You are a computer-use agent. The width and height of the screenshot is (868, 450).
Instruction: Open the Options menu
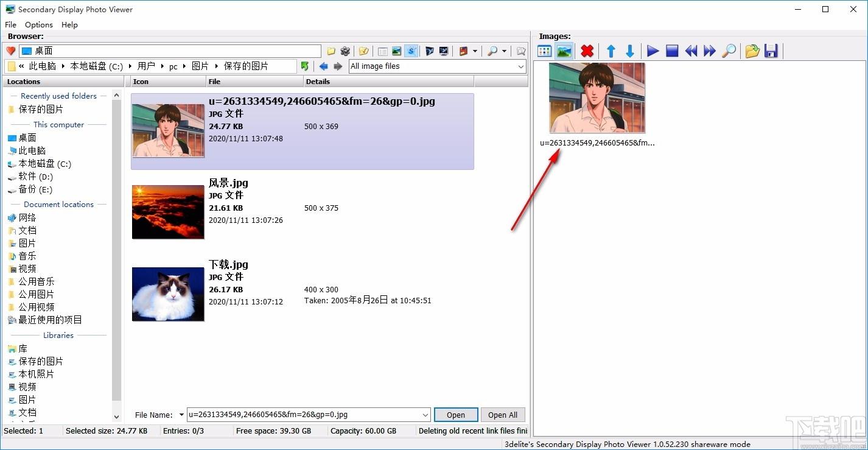[x=39, y=24]
